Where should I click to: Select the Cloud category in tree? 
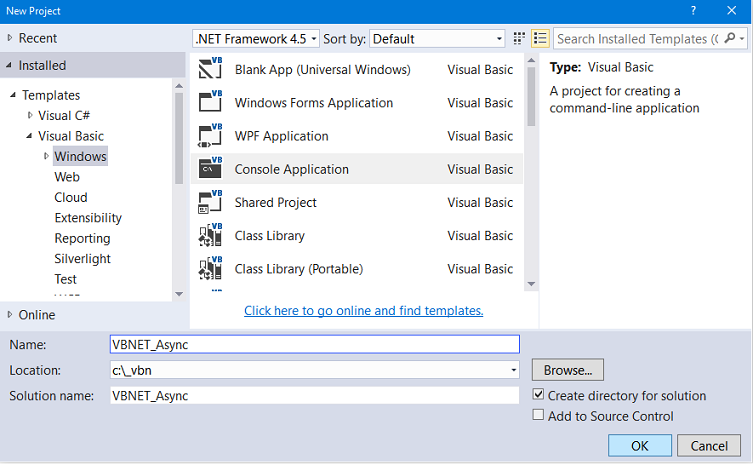coord(71,197)
